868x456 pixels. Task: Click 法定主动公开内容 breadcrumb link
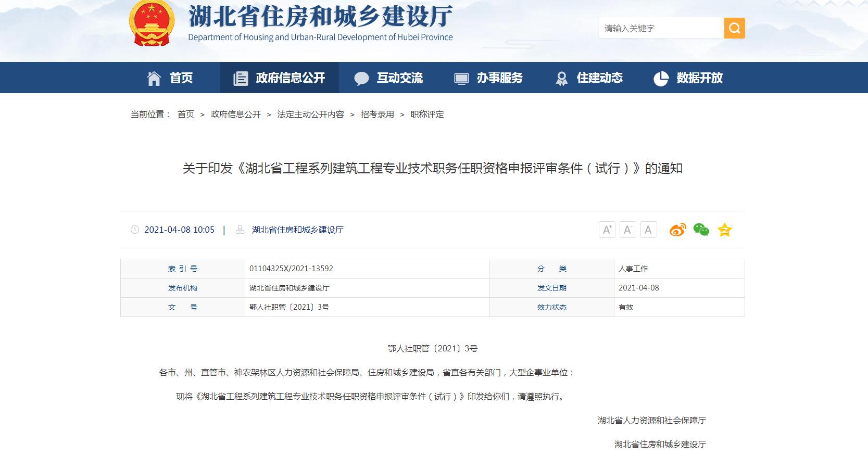tap(310, 115)
